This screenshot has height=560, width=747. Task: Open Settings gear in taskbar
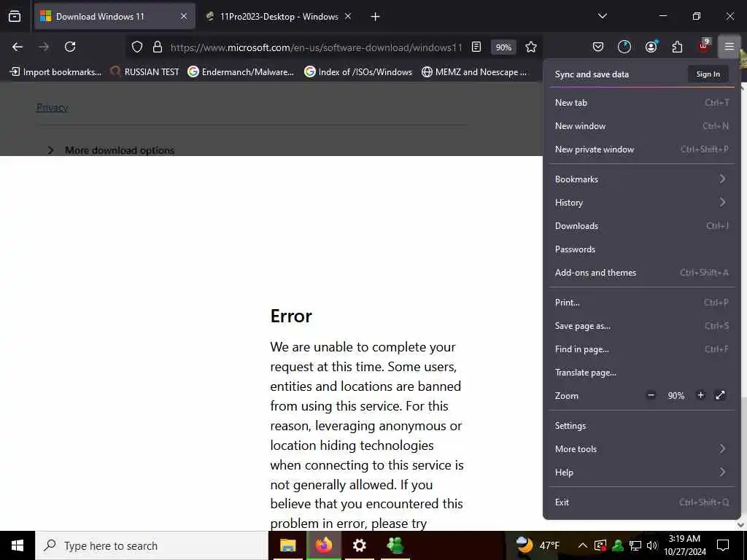[x=359, y=545]
